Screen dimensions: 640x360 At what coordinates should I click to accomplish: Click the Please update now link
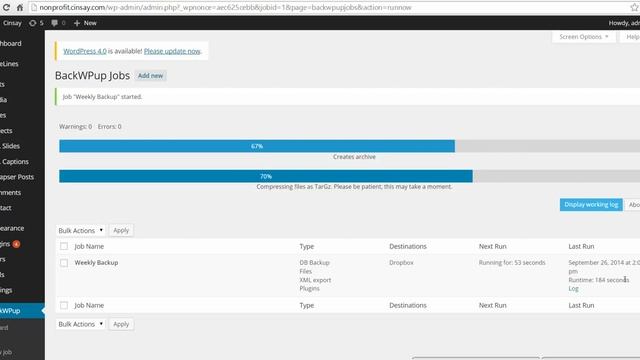pyautogui.click(x=172, y=51)
